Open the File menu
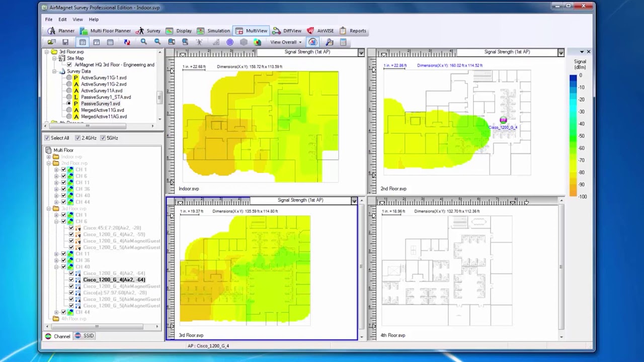644x362 pixels. (x=49, y=20)
